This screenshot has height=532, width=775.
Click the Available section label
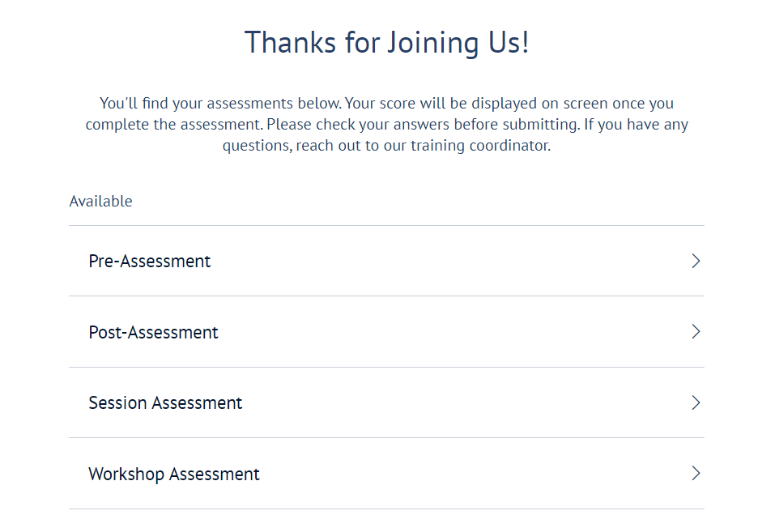100,201
